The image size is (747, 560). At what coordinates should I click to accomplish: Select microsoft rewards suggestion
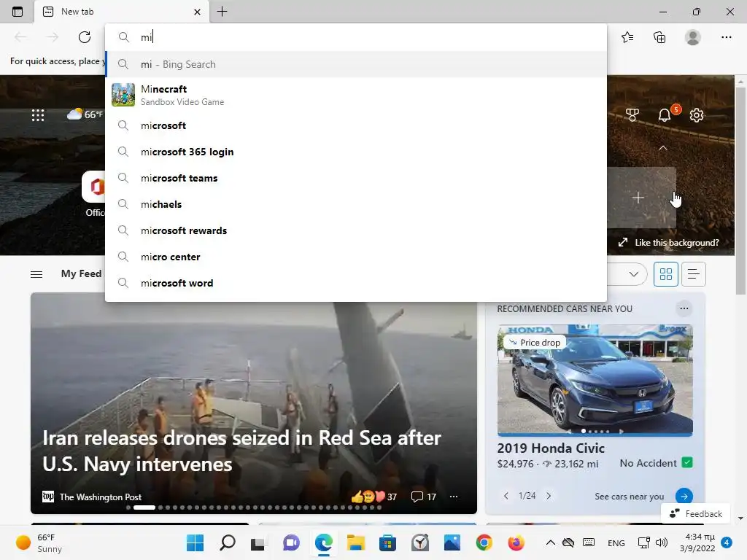pyautogui.click(x=356, y=230)
